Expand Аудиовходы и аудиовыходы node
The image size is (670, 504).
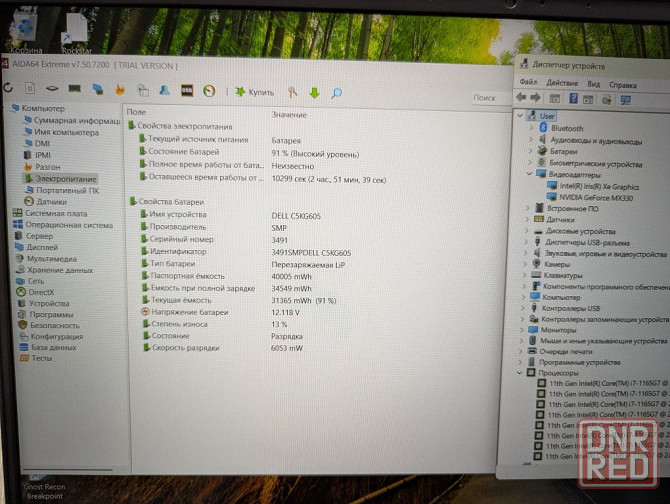coord(531,139)
